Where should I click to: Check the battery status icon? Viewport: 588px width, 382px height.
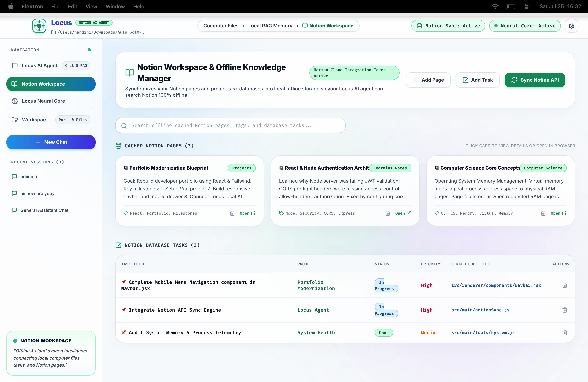pyautogui.click(x=511, y=6)
